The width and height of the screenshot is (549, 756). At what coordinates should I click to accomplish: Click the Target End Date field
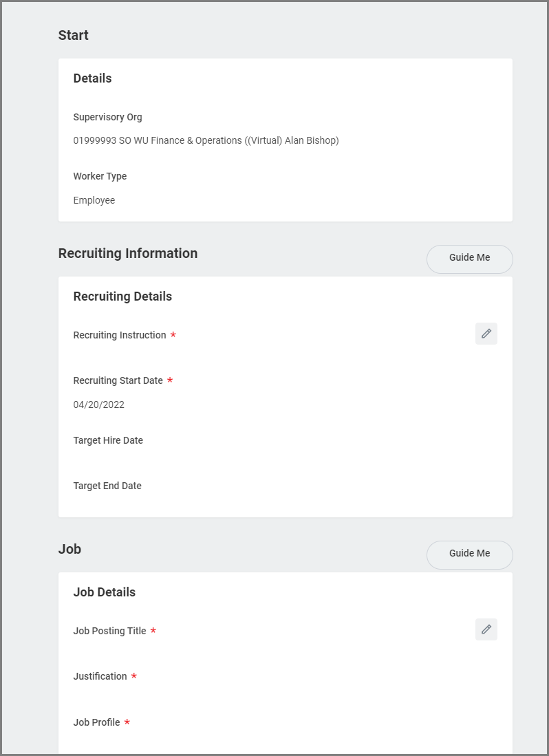point(107,486)
